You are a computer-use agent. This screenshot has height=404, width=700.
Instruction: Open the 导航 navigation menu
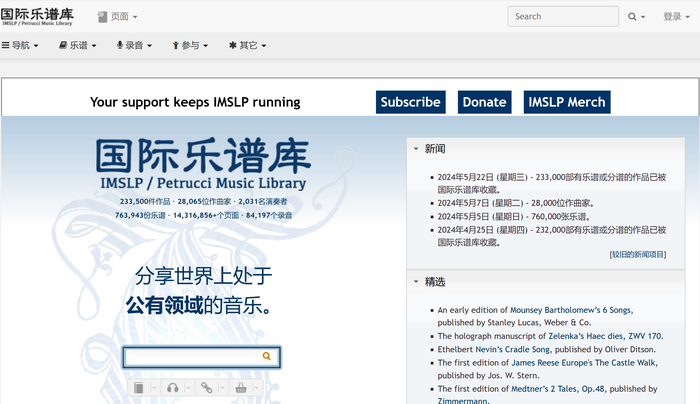point(20,45)
